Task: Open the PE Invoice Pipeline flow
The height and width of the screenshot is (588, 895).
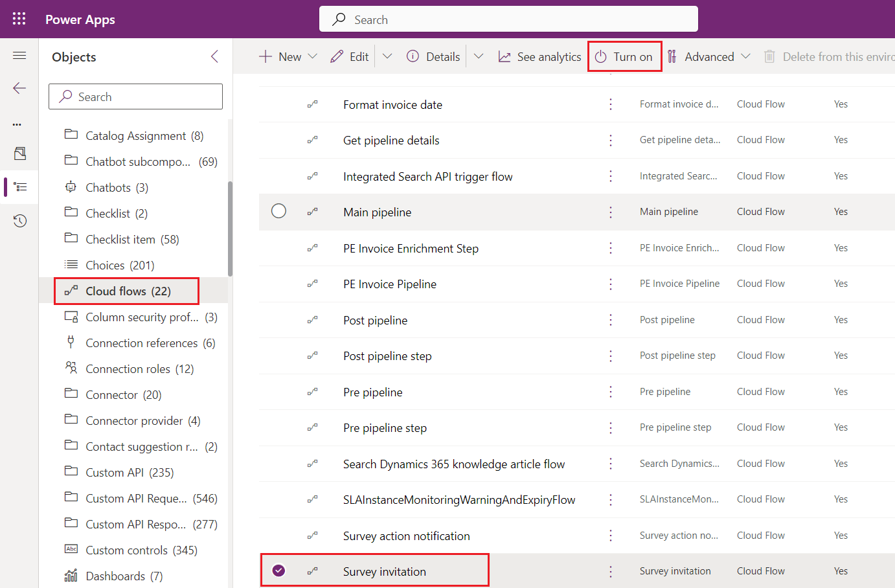Action: (x=390, y=284)
